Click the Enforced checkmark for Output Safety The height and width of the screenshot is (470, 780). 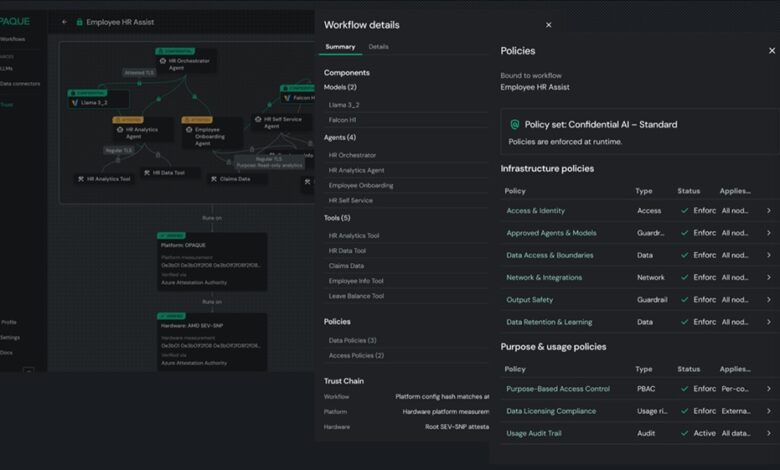click(684, 300)
